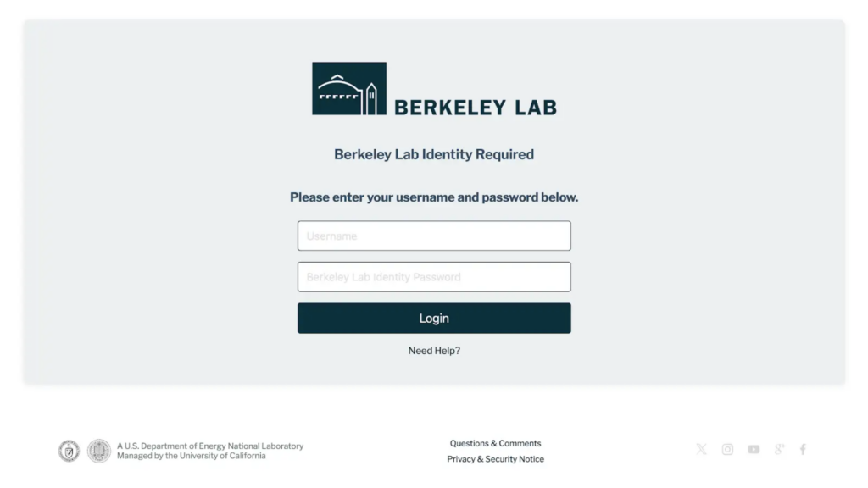Open the YouTube social icon
Screen dimensions: 868x488
[x=754, y=449]
